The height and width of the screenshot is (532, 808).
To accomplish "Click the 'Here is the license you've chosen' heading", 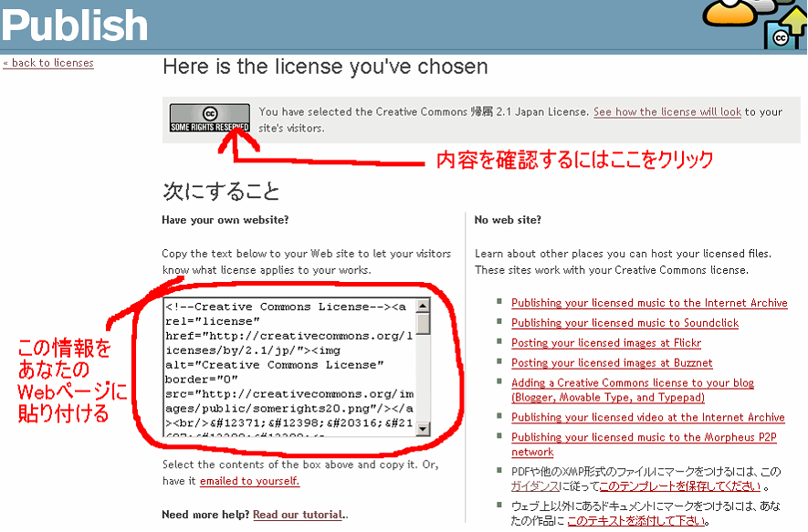I will [325, 67].
